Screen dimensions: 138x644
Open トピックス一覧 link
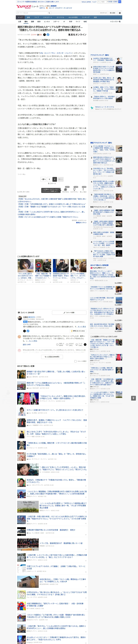[115, 21]
